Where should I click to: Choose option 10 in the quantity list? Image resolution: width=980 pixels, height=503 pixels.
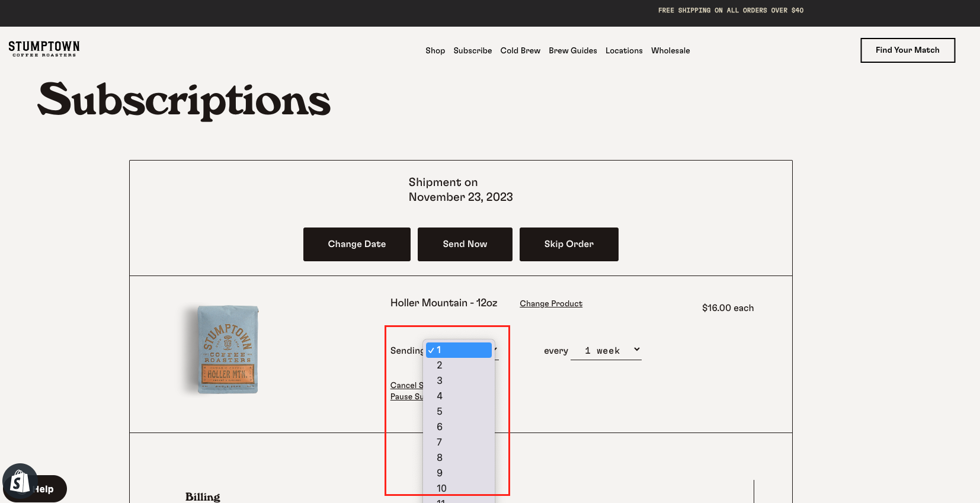point(459,488)
